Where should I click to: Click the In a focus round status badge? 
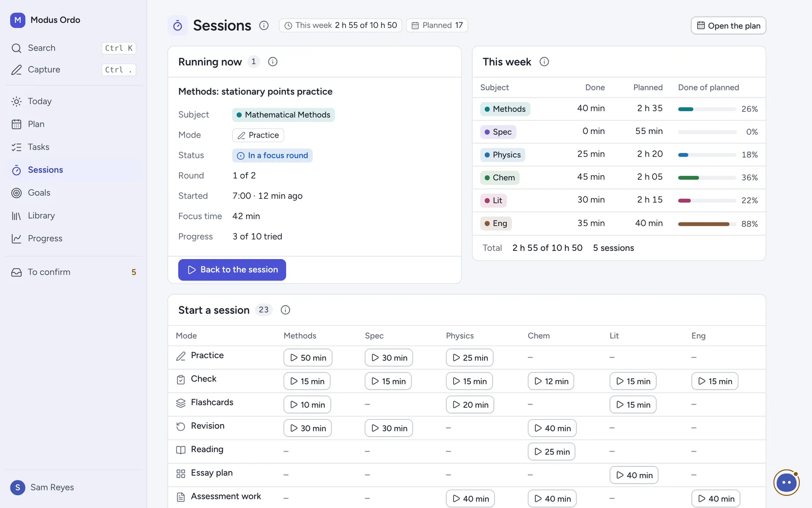pos(272,155)
